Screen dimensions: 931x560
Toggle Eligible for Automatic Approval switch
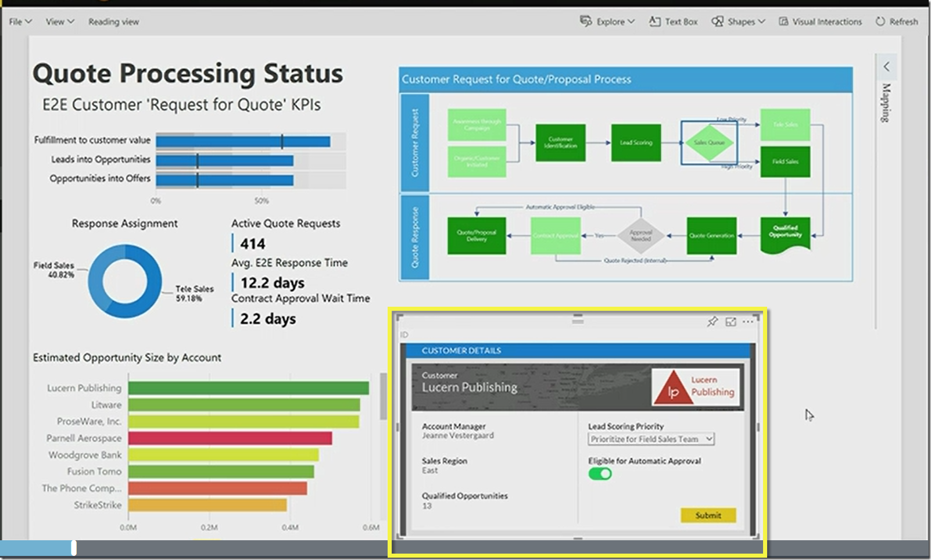click(600, 473)
